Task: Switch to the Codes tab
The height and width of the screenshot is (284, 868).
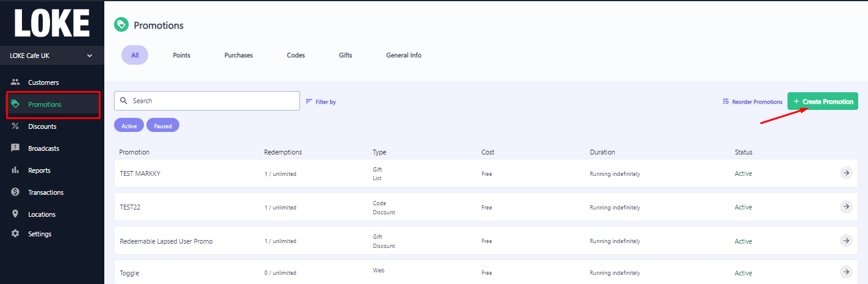Action: (x=296, y=55)
